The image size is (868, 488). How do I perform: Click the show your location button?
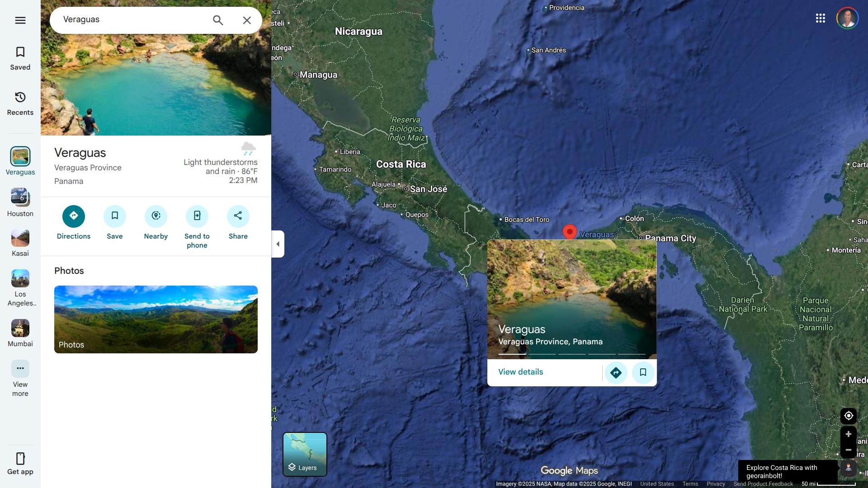848,416
